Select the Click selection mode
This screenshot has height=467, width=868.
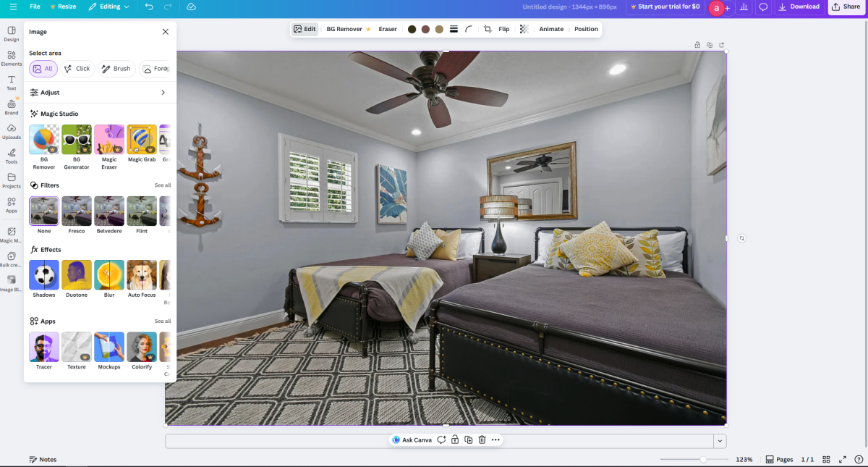pyautogui.click(x=77, y=68)
